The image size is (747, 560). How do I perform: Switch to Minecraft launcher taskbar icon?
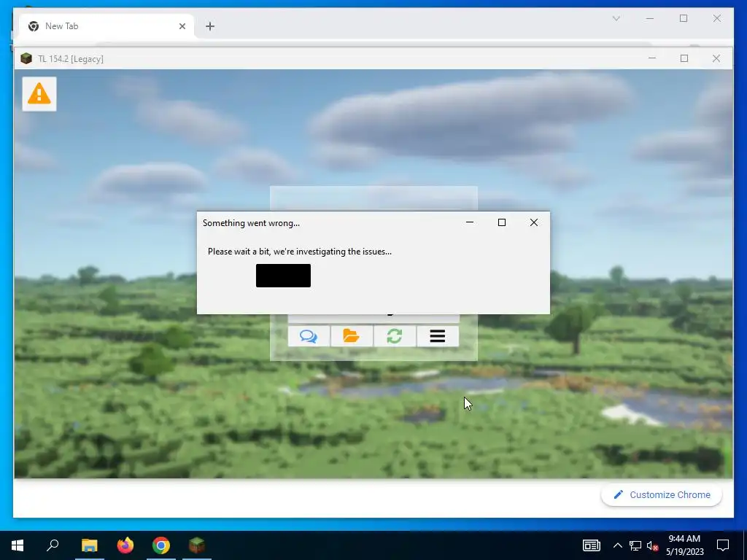coord(197,545)
